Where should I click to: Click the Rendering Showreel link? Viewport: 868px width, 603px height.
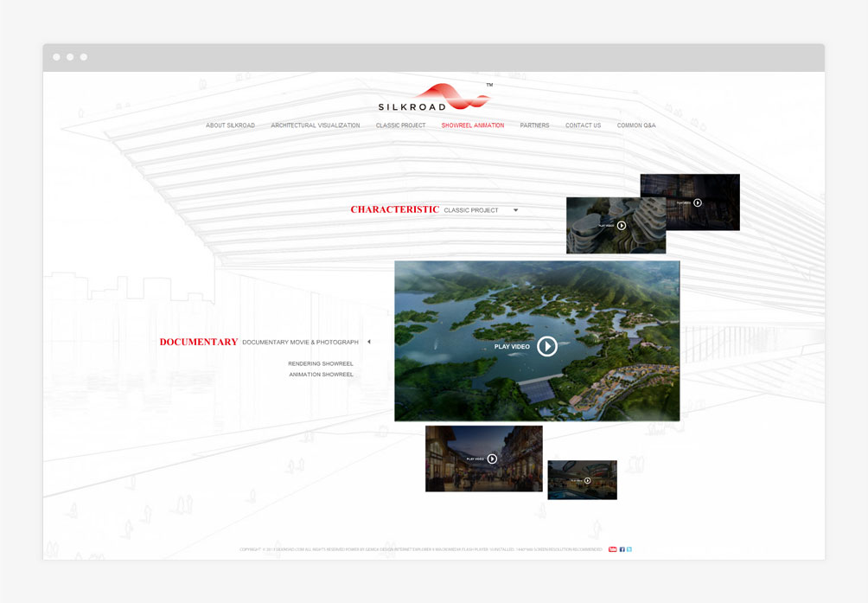point(321,364)
